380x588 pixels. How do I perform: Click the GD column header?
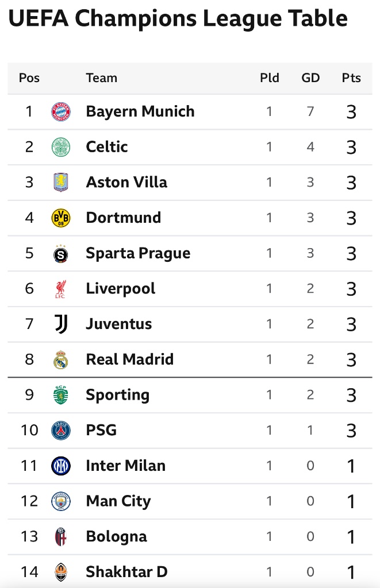click(x=310, y=78)
